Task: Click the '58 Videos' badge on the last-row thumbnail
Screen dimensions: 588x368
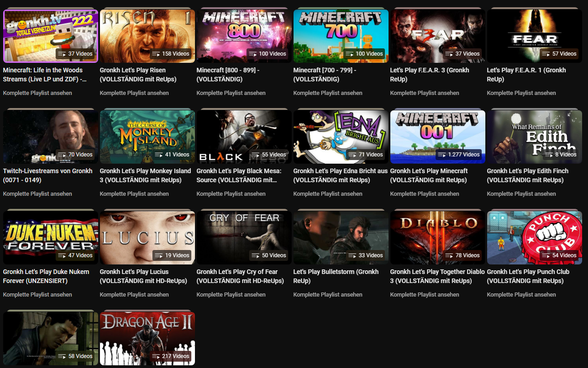Action: (75, 356)
